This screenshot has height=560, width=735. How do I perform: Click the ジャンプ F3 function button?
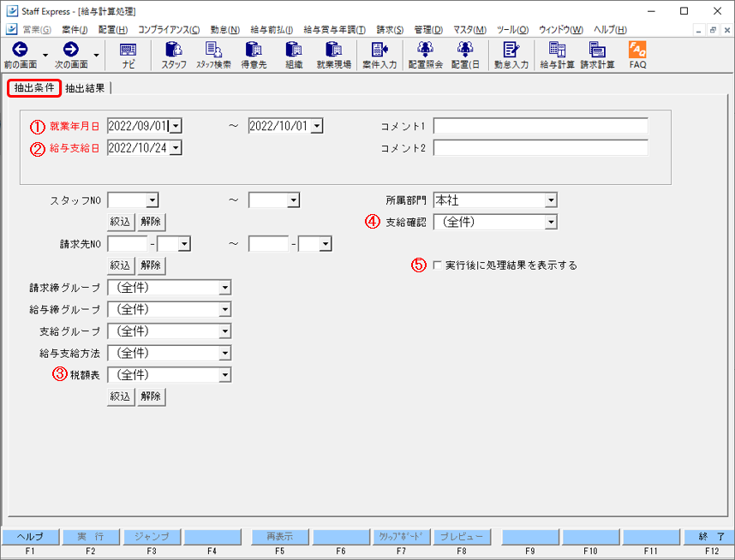[152, 537]
